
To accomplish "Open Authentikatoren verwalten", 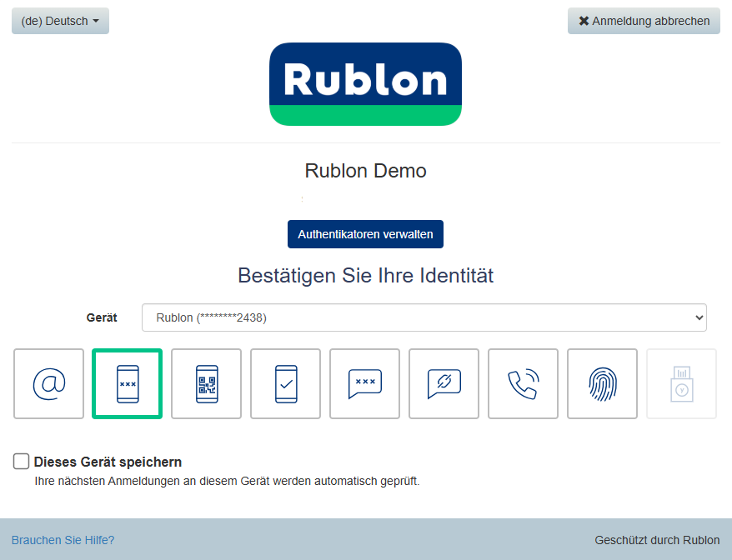I will 365,234.
